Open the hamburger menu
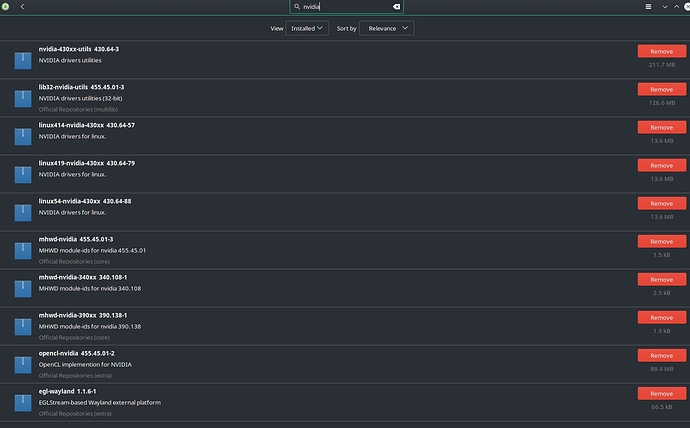The height and width of the screenshot is (428, 690). pyautogui.click(x=648, y=7)
